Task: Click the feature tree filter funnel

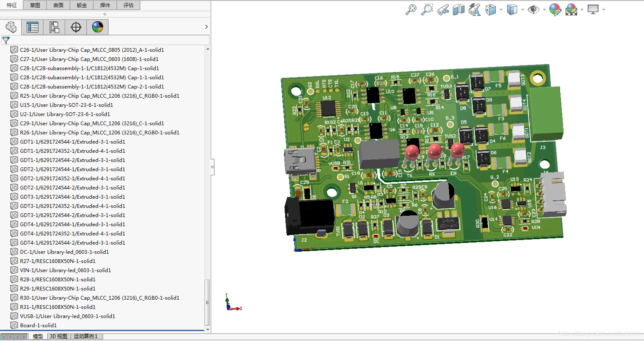Action: [x=6, y=40]
